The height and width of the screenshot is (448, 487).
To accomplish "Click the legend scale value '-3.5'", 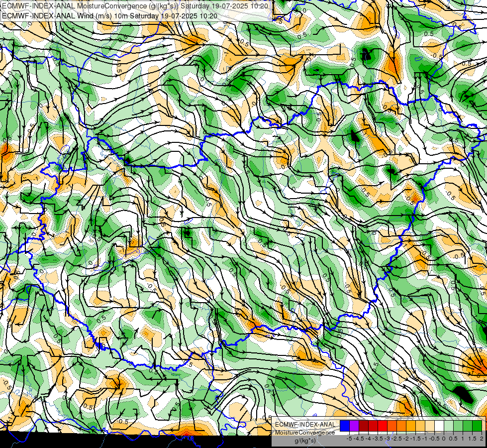I will 378,439.
